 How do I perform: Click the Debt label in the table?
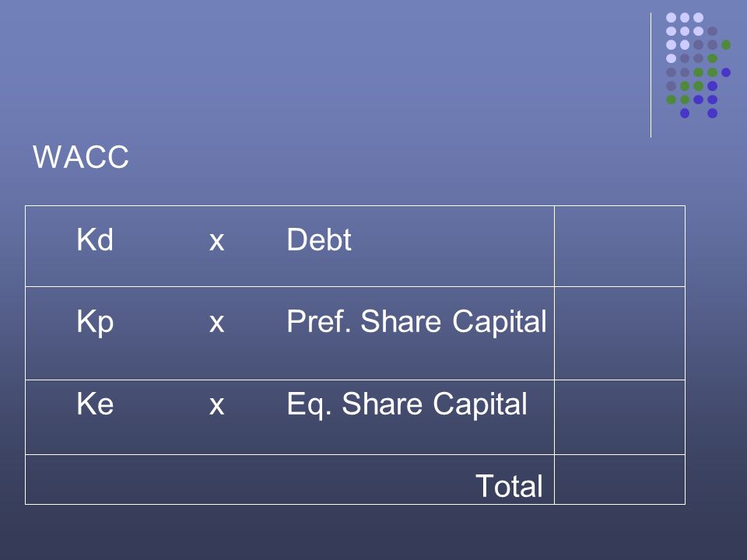pyautogui.click(x=319, y=239)
